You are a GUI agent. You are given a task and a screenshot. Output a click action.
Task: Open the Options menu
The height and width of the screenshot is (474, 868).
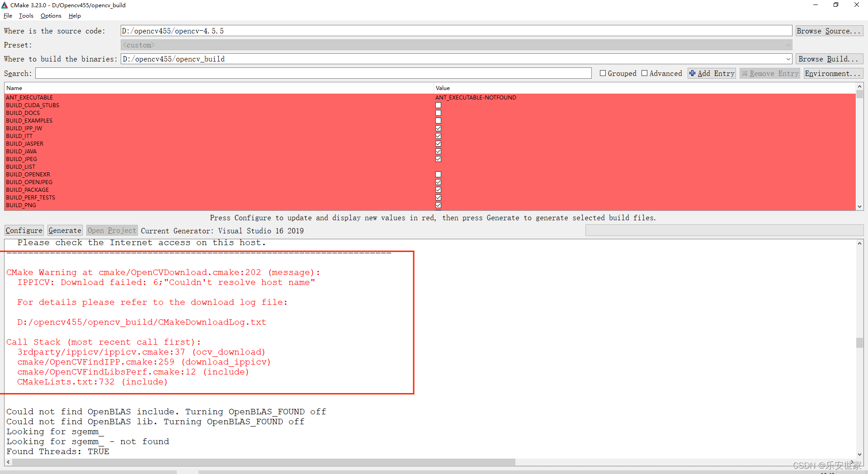point(51,16)
